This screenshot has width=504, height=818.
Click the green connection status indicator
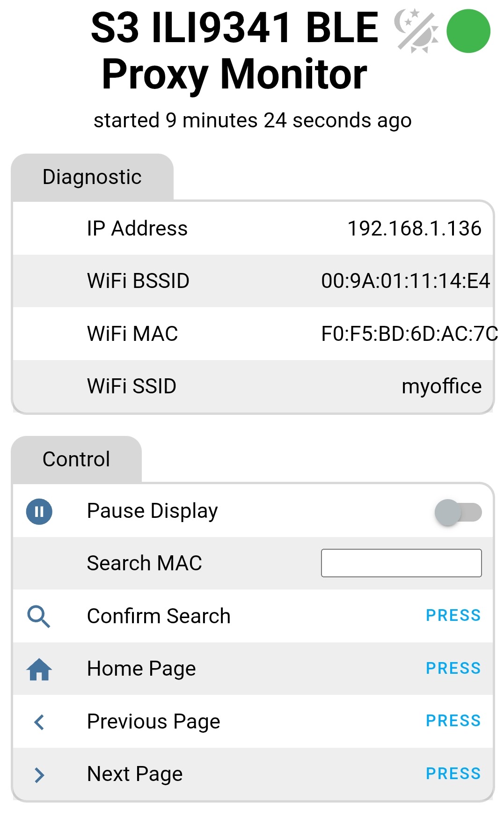click(468, 31)
